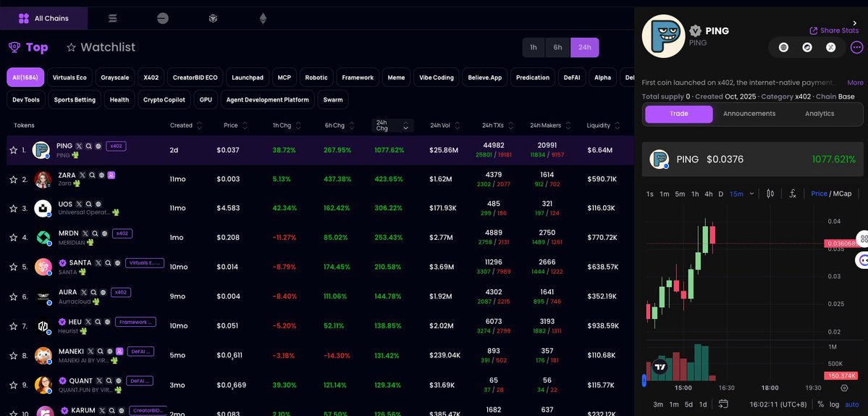Select the Ethereum chain icon
The height and width of the screenshot is (416, 868).
point(263,18)
